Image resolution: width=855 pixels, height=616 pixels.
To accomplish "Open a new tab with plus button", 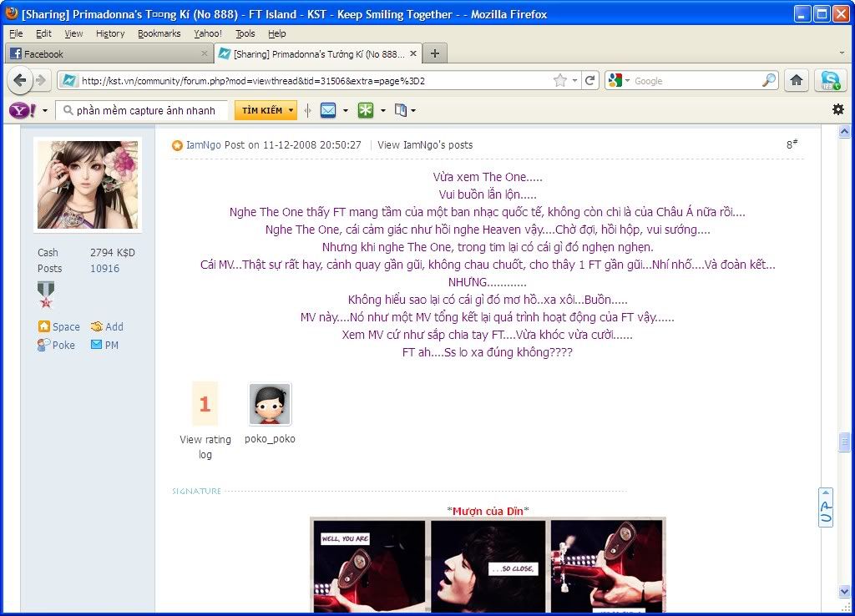I will pyautogui.click(x=434, y=53).
